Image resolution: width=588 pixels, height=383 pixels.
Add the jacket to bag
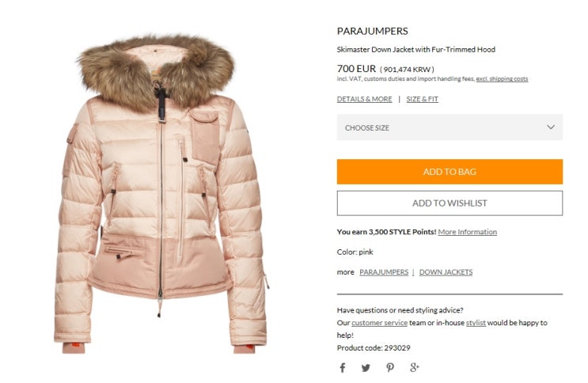point(450,172)
